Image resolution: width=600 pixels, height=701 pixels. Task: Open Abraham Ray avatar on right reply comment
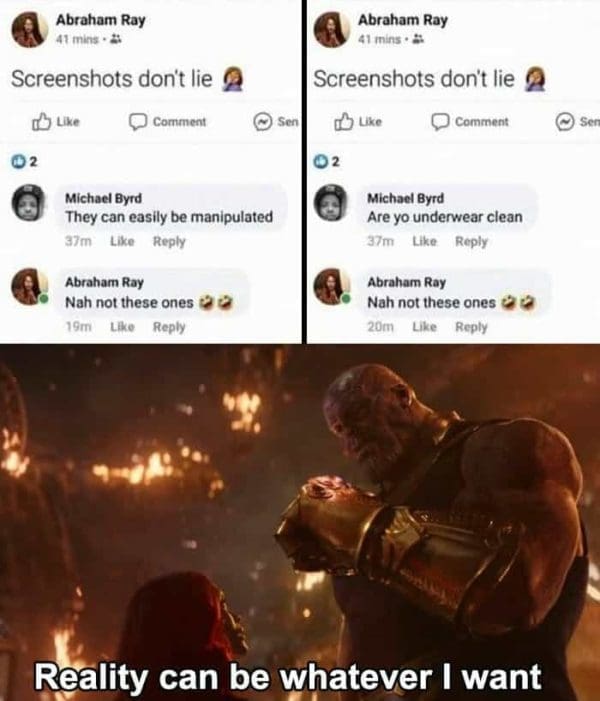(331, 287)
